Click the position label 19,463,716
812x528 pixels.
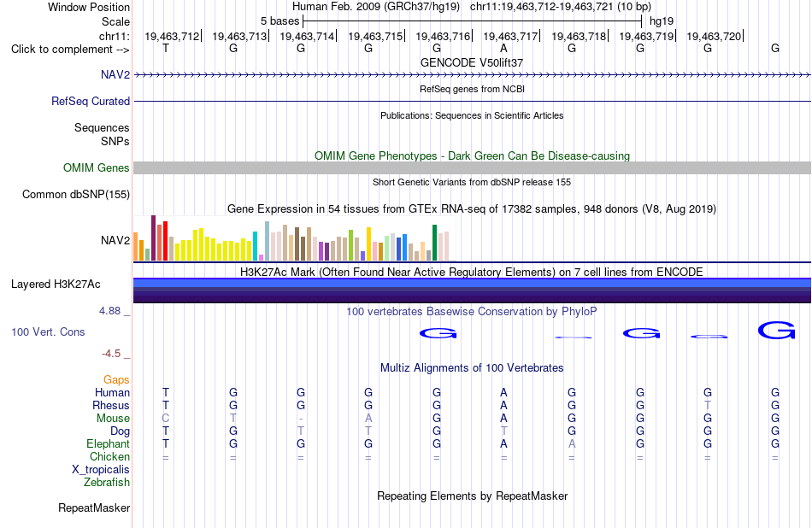(443, 36)
